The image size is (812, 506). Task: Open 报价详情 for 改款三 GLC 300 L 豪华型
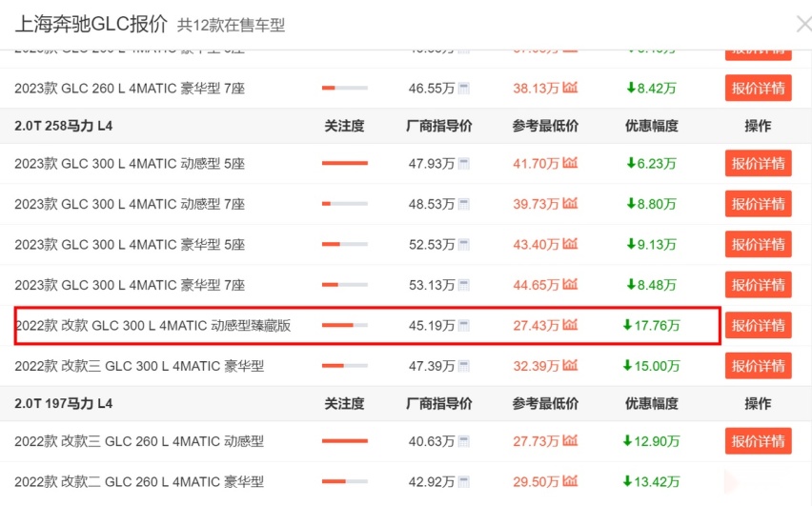pos(758,366)
